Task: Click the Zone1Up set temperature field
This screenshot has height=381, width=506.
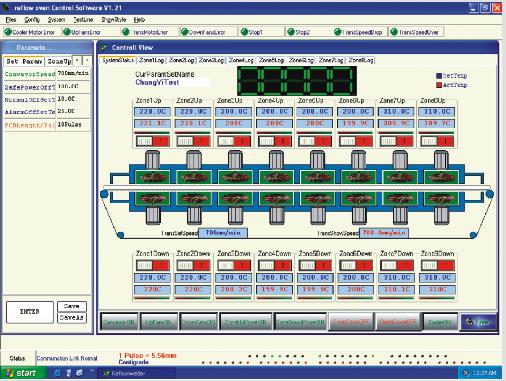Action: point(152,112)
